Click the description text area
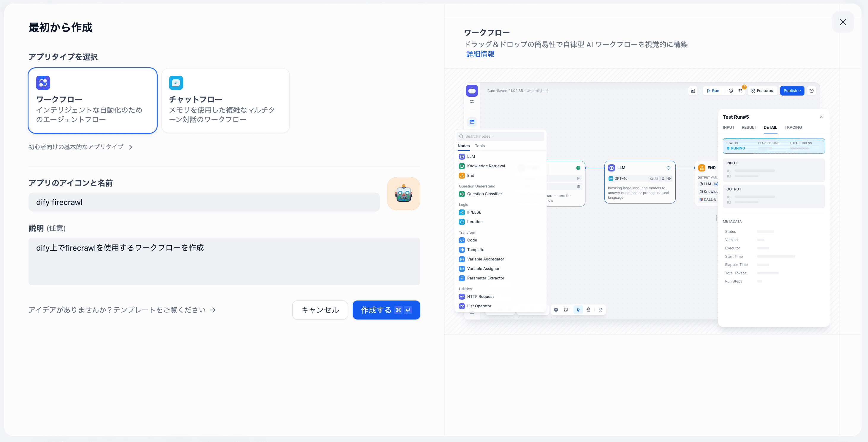This screenshot has height=442, width=868. [x=224, y=261]
